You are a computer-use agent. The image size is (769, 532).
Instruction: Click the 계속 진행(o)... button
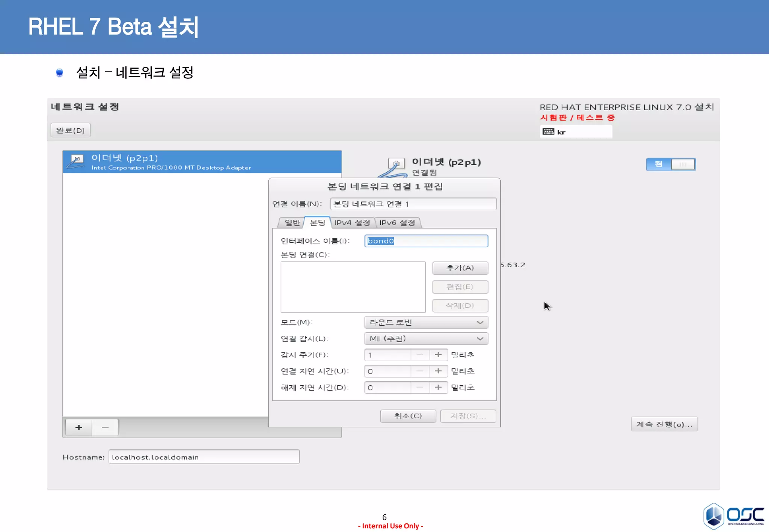click(x=664, y=424)
